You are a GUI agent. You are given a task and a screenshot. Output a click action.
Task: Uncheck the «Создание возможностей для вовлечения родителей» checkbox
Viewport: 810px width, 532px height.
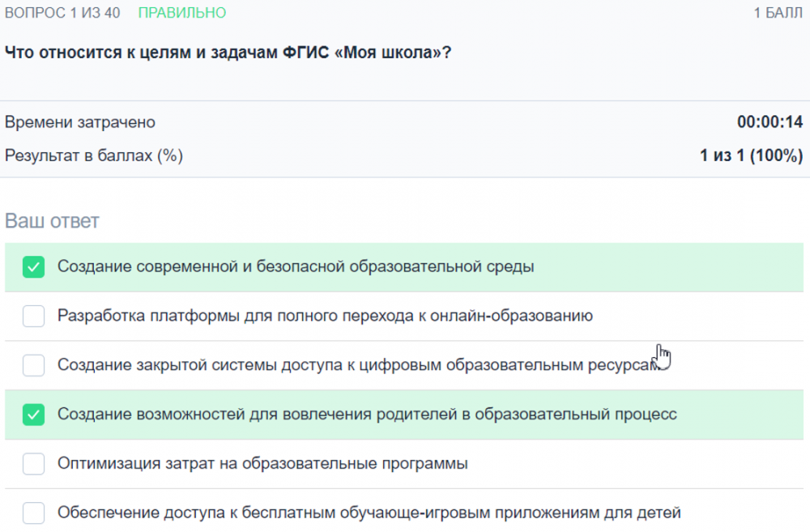click(33, 415)
